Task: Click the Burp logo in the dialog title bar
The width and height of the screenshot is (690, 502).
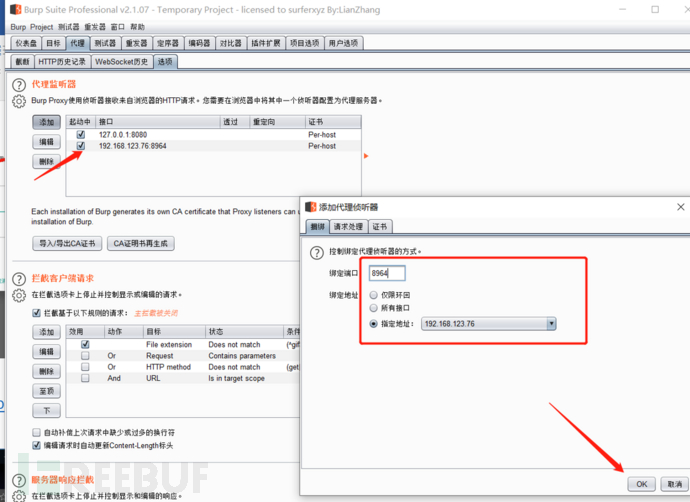Action: (x=311, y=207)
